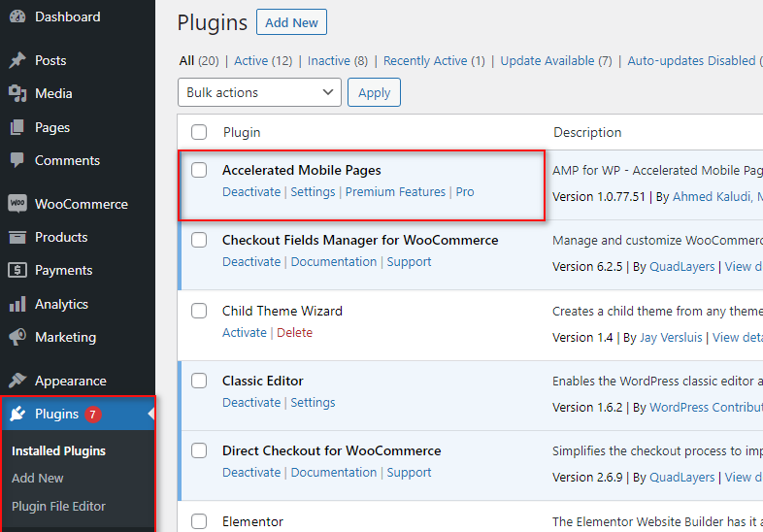This screenshot has width=763, height=532.
Task: Activate Child Theme Wizard plugin
Action: click(x=245, y=332)
